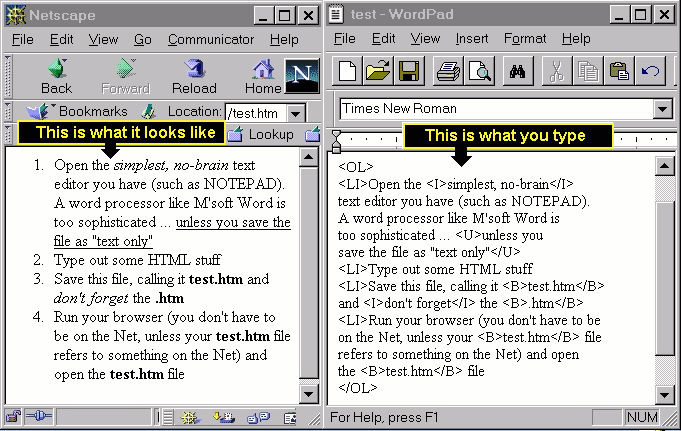The image size is (681, 431).
Task: Open the Times New Roman font dropdown
Action: point(662,109)
